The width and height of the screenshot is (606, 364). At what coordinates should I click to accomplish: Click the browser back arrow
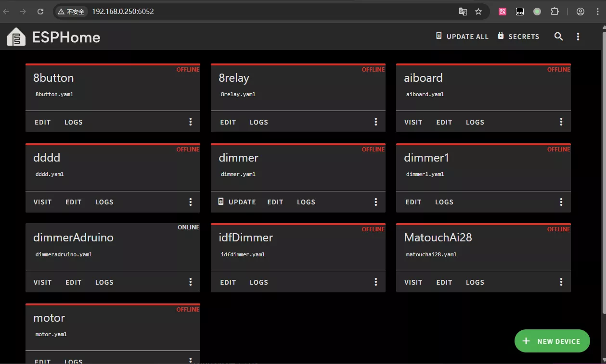6,12
